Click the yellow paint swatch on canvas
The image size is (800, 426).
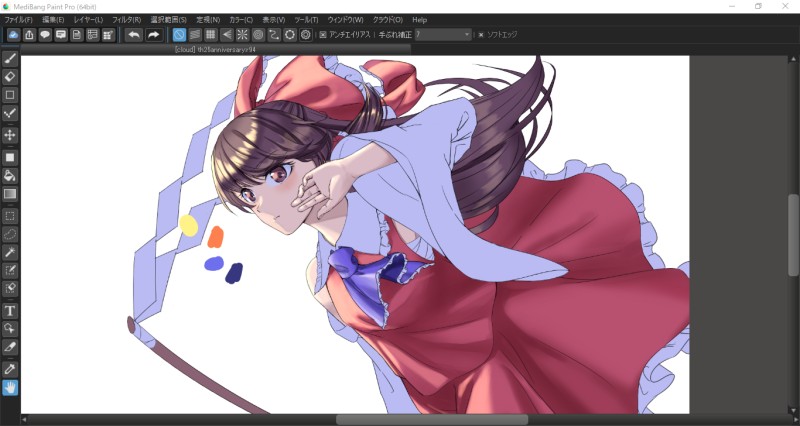pyautogui.click(x=189, y=225)
